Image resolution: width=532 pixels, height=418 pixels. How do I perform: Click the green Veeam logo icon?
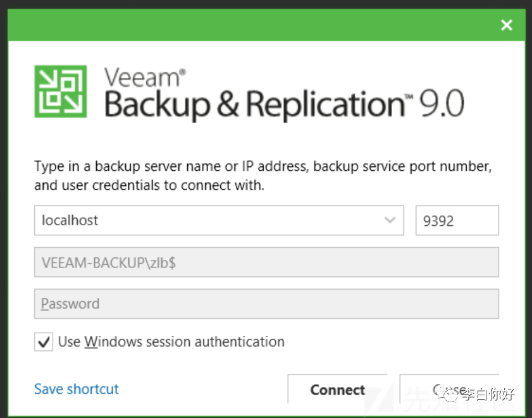tap(61, 91)
